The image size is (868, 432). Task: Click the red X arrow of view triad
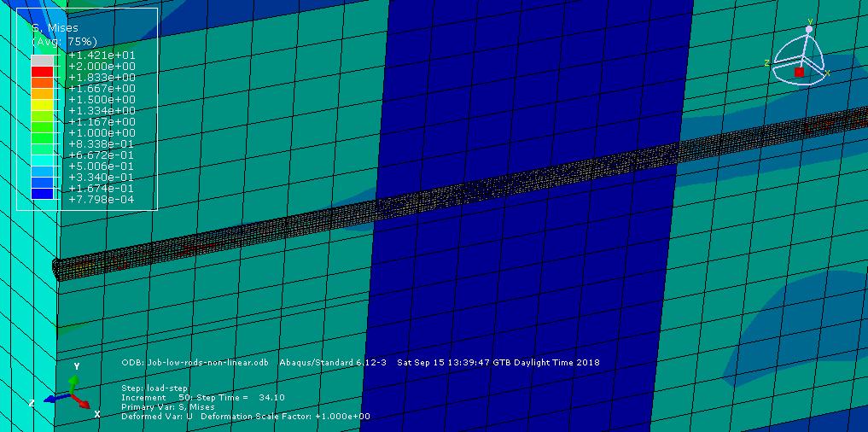(81, 401)
